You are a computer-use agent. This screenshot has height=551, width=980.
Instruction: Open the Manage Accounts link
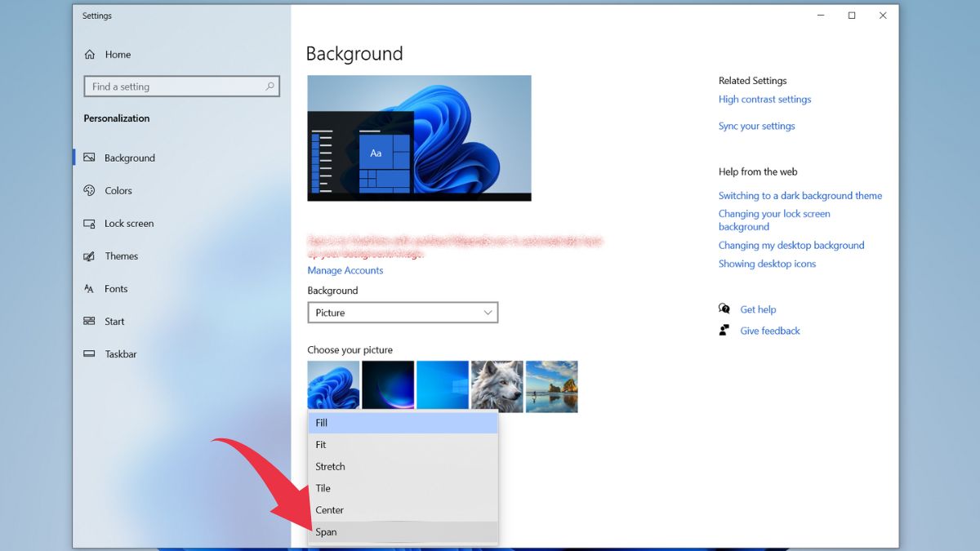pos(345,270)
